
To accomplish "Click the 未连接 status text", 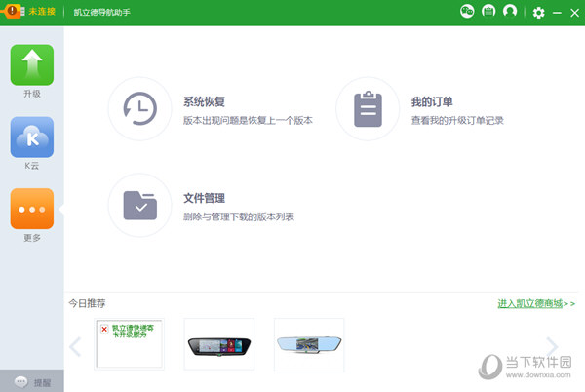I will point(42,12).
